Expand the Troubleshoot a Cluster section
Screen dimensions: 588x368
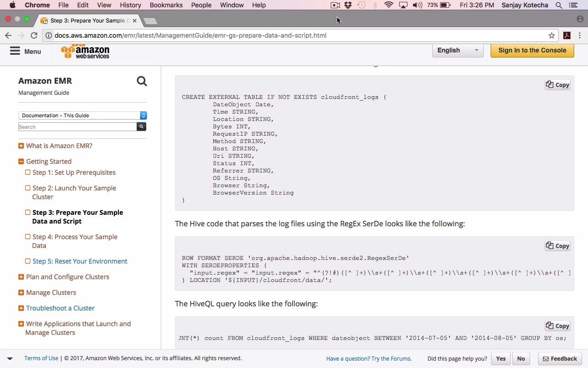(21, 308)
